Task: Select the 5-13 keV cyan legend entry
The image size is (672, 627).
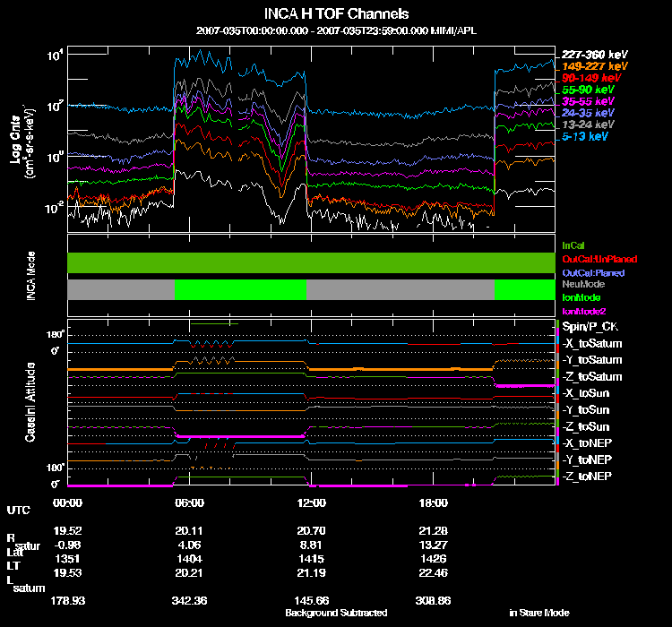Action: 584,136
